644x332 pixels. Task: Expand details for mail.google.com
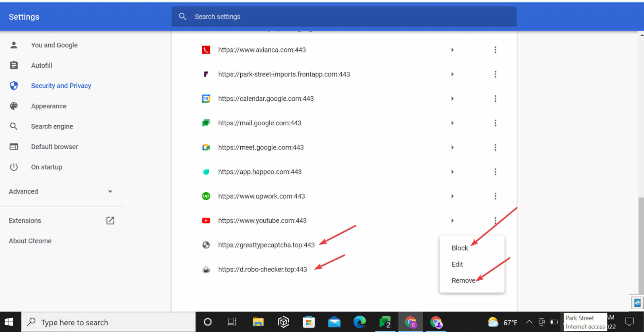pos(452,123)
